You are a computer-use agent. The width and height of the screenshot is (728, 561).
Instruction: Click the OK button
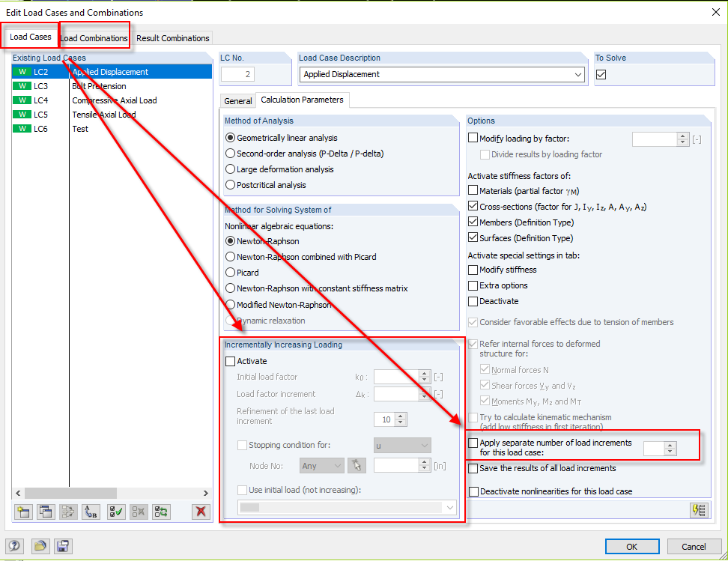(x=633, y=547)
